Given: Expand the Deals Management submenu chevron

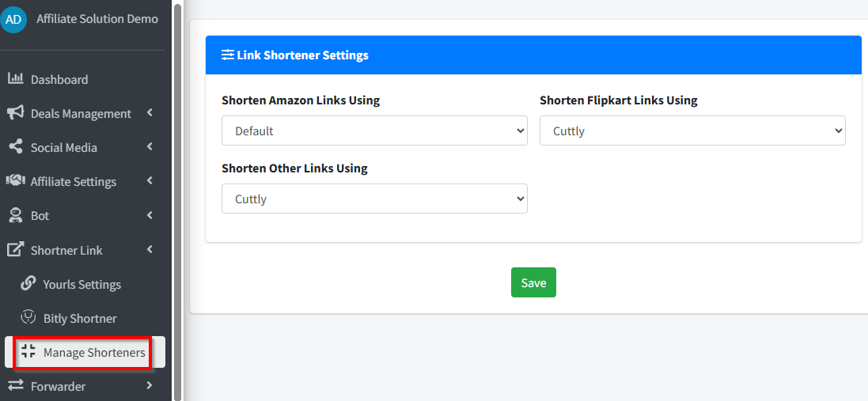Looking at the screenshot, I should coord(150,113).
